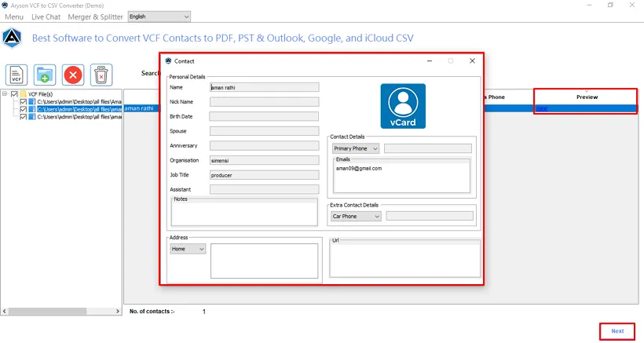Click the file tree scroll left arrow
644x343 pixels.
5,312
